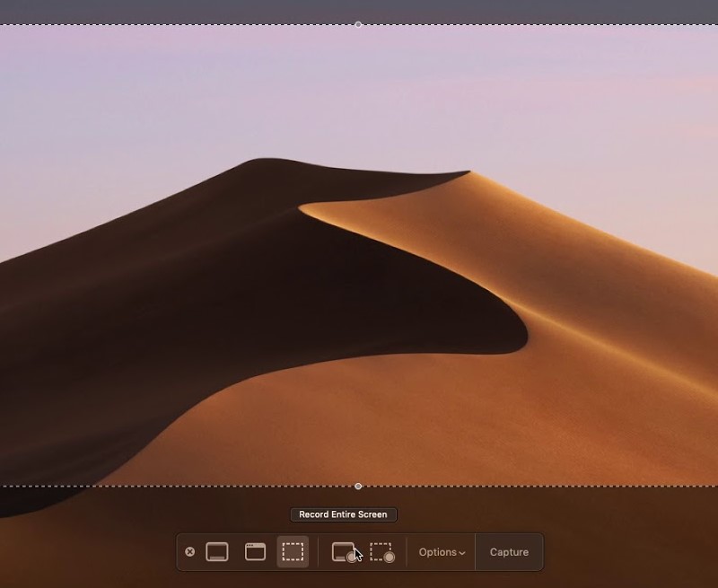Activate the Capture Selected Portion icon
Screen dimensions: 718x588
(x=293, y=552)
